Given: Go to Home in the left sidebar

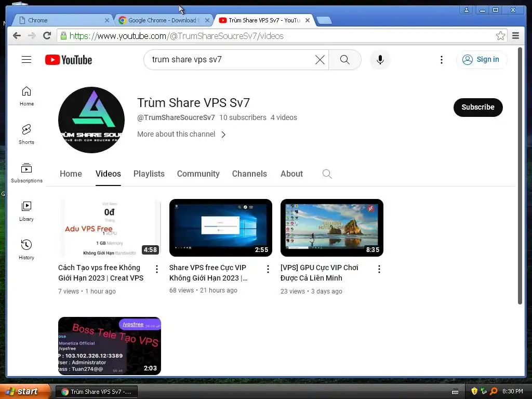Looking at the screenshot, I should [x=26, y=96].
